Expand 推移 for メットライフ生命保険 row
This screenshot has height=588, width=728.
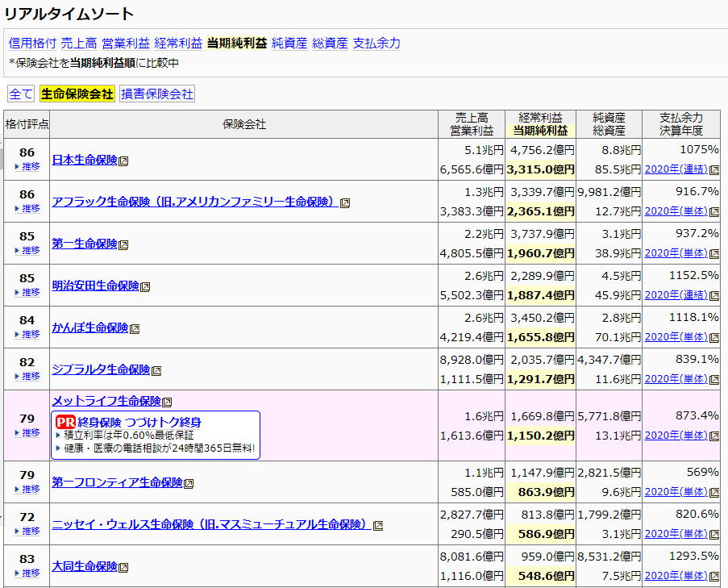pyautogui.click(x=27, y=432)
